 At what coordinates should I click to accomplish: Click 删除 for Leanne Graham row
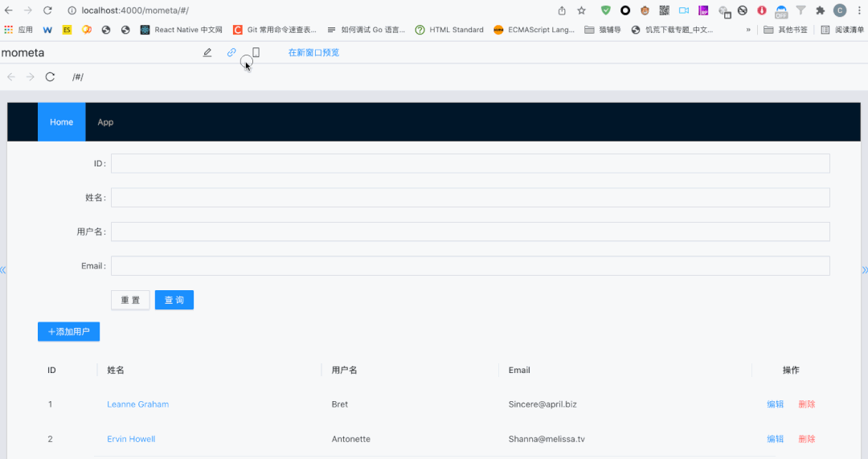(807, 404)
